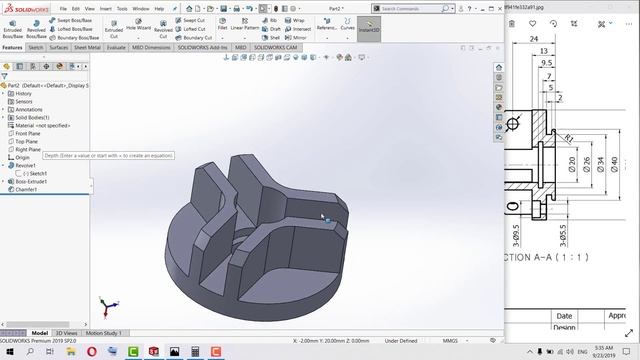
Task: Choose the Boundary Cut feature
Action: coord(193,38)
